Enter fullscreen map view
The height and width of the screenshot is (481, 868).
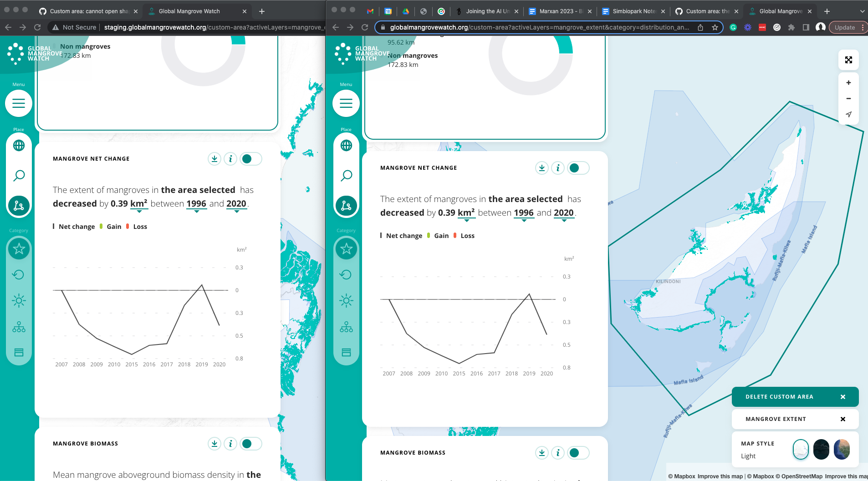848,60
